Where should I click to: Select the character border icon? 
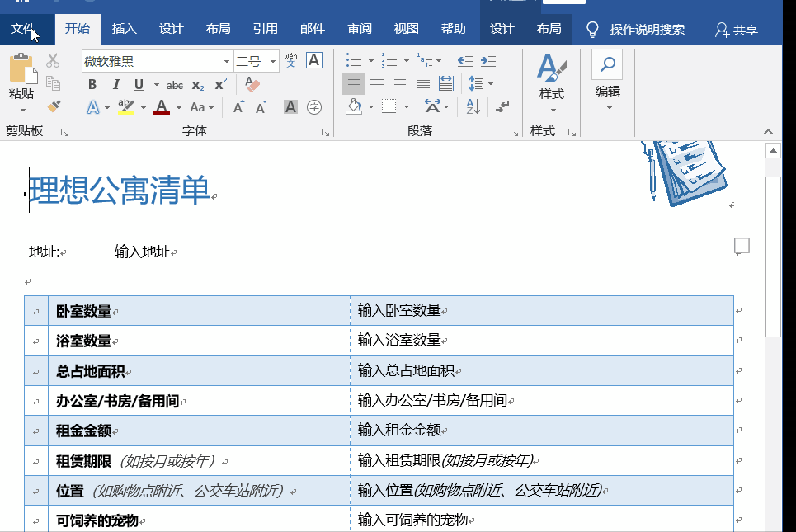[x=313, y=60]
